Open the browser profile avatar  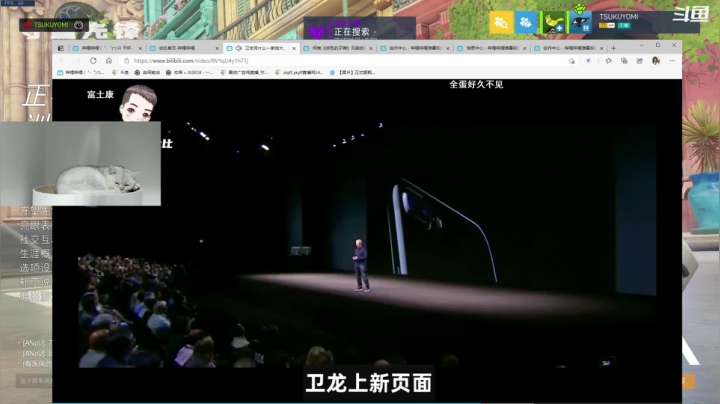coord(656,61)
